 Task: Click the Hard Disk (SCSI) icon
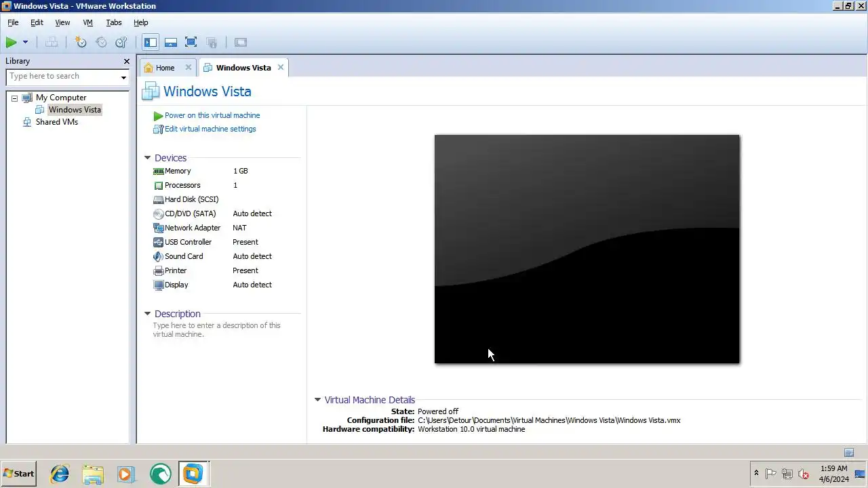159,200
